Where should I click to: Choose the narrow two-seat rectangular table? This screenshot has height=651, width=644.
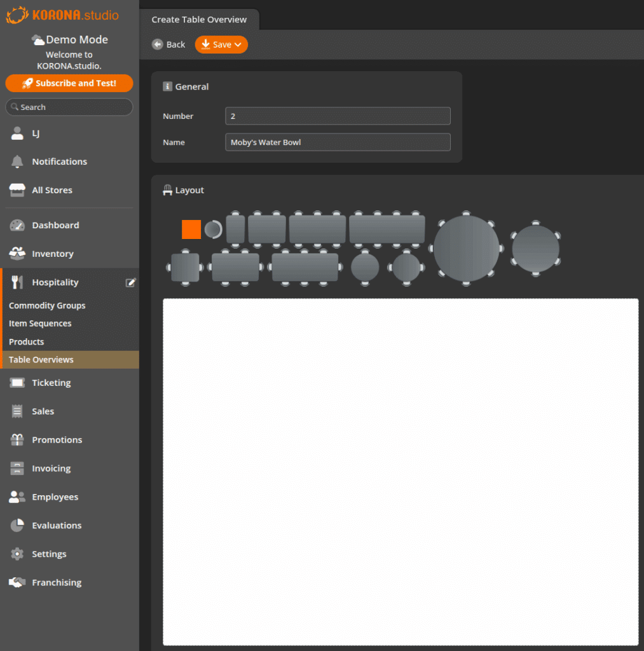coord(235,229)
